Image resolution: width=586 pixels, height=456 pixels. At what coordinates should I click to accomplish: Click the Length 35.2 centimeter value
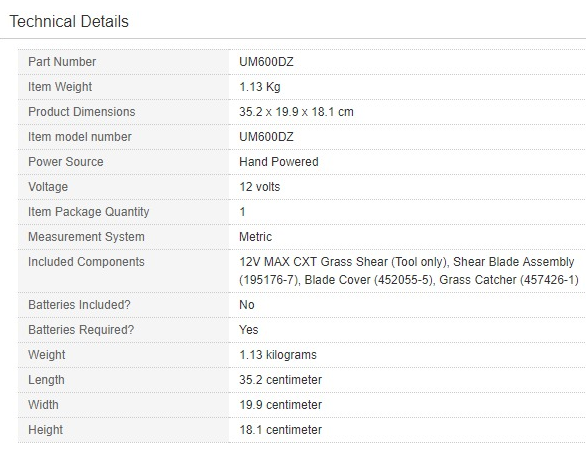point(280,380)
